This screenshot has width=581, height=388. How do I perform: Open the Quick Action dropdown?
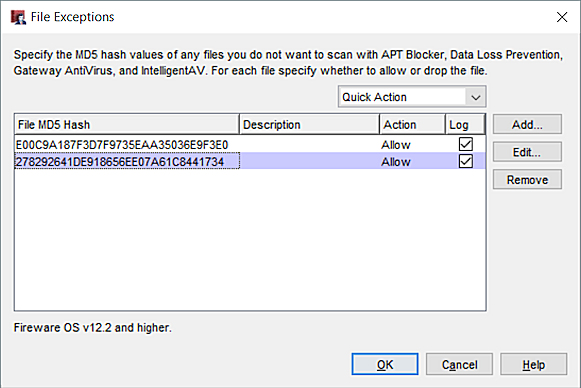click(412, 97)
